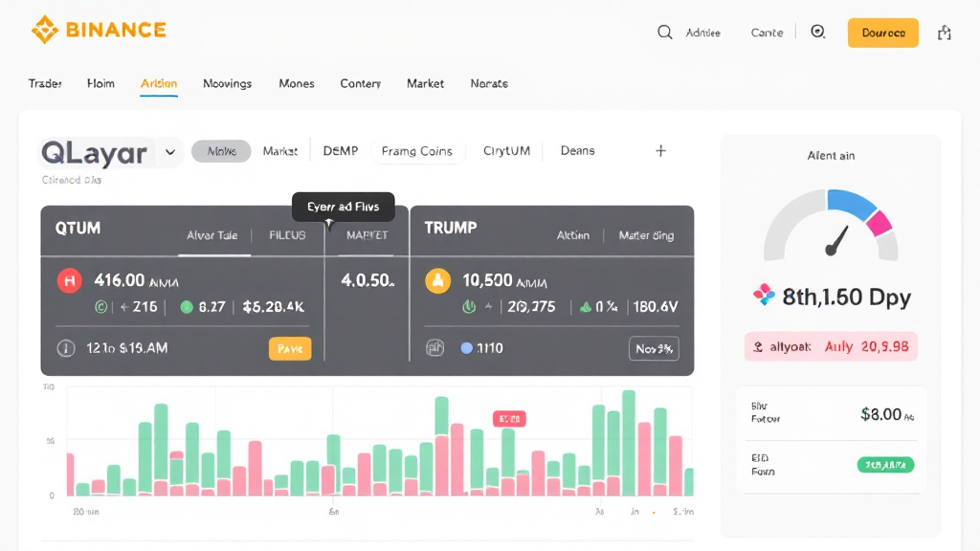This screenshot has width=980, height=551.
Task: Click the Cante link
Action: [767, 33]
